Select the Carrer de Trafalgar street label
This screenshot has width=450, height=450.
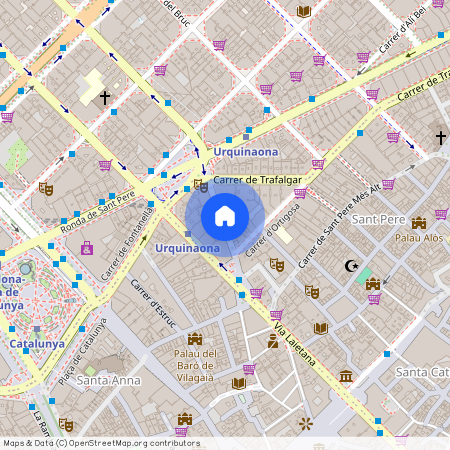[257, 180]
